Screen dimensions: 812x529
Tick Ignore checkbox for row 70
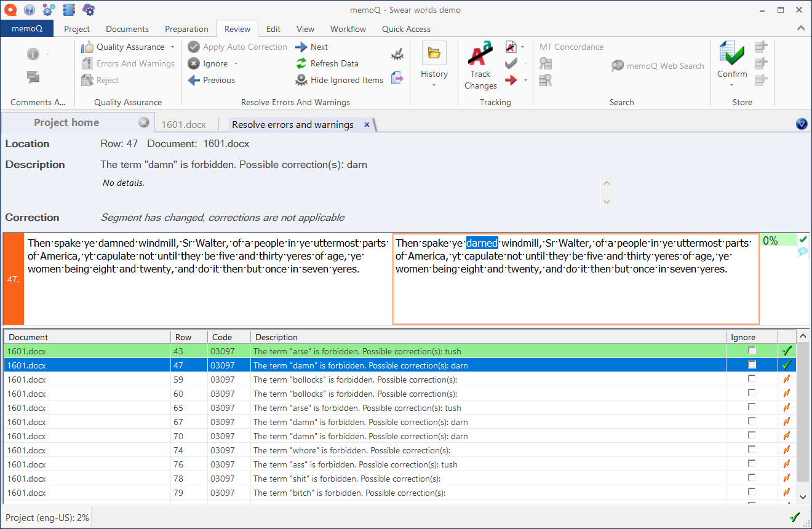click(x=752, y=436)
